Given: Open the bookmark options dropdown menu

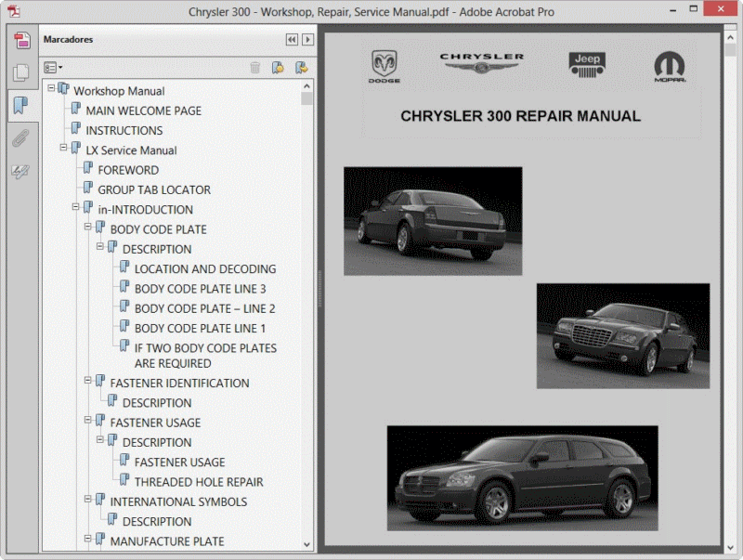Looking at the screenshot, I should (x=53, y=68).
